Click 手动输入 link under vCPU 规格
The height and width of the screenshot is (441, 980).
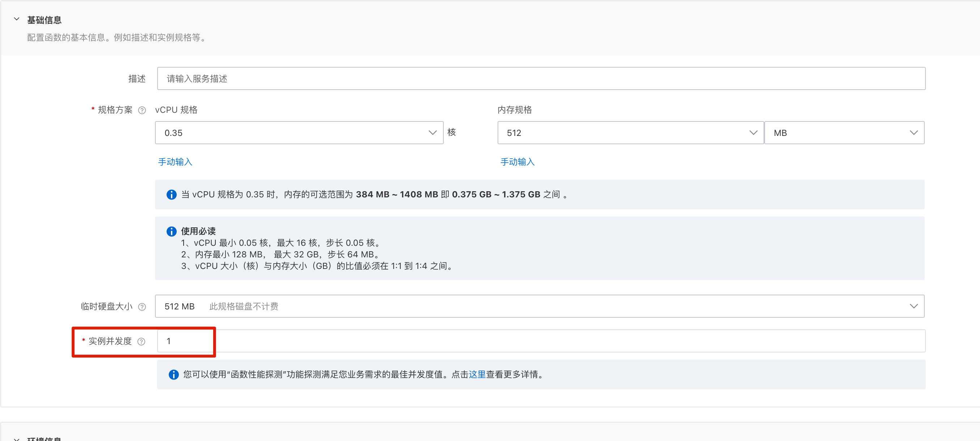point(175,162)
